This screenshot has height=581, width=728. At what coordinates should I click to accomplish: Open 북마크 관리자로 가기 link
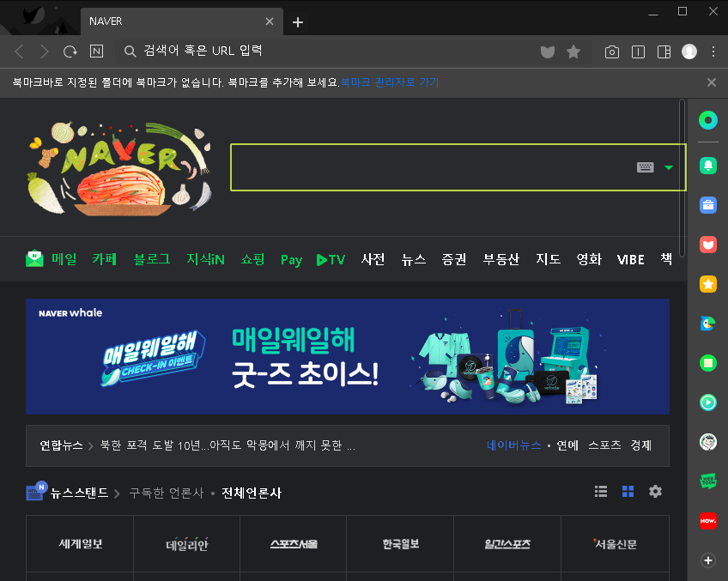coord(390,82)
